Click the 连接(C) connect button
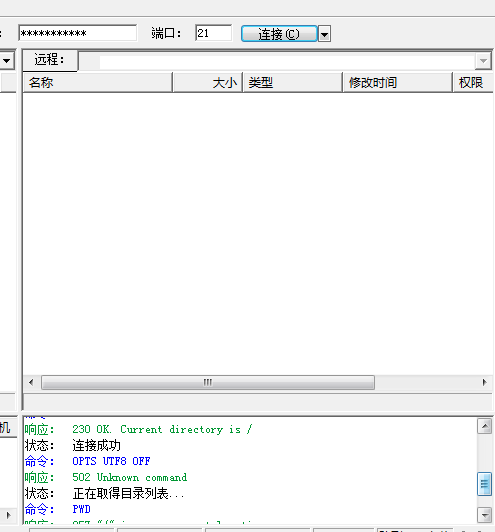This screenshot has height=532, width=495. 279,34
